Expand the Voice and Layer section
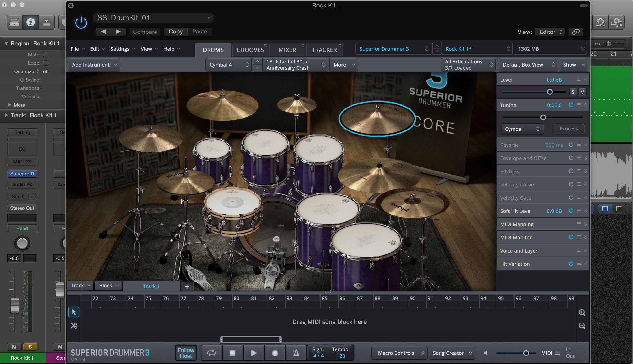Viewport: 633px width, 364px height. (x=585, y=250)
